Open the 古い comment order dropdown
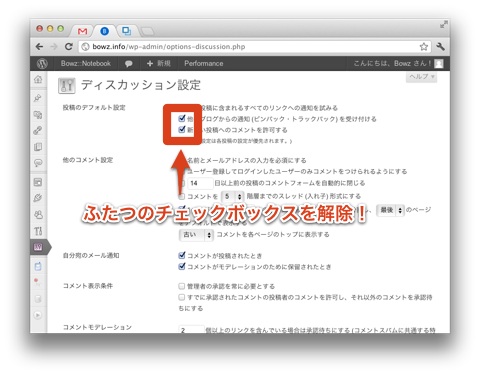This screenshot has height=375, width=480. [x=196, y=235]
